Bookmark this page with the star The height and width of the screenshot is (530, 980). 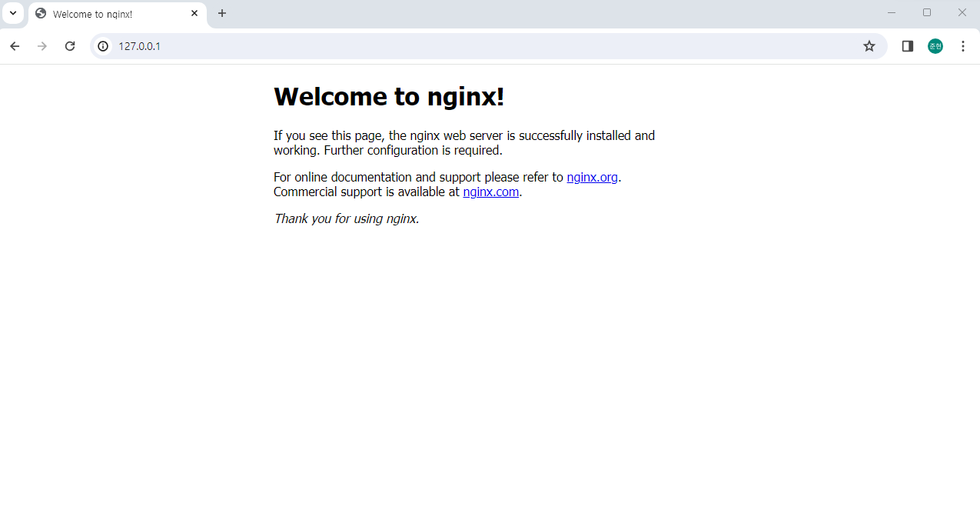(x=869, y=46)
